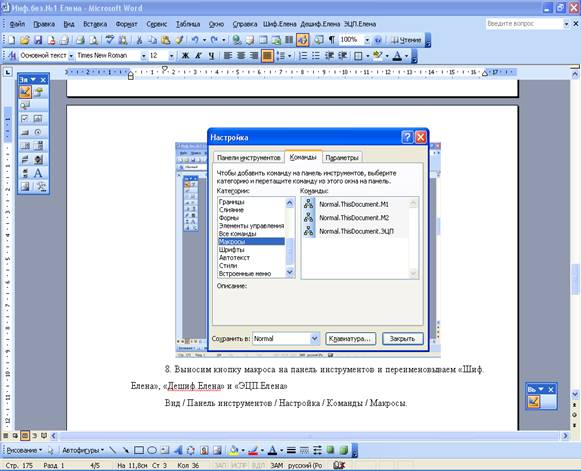Center the paragraph text
This screenshot has width=581, height=471.
click(x=241, y=56)
